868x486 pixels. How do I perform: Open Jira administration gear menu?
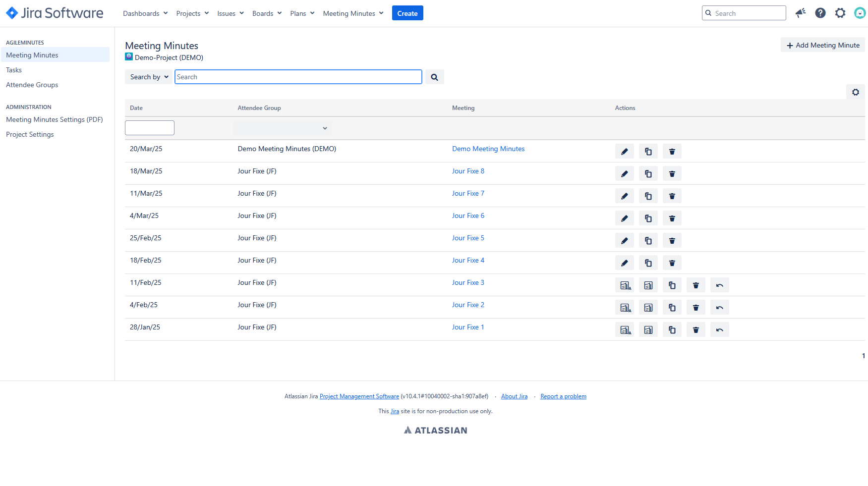tap(840, 13)
